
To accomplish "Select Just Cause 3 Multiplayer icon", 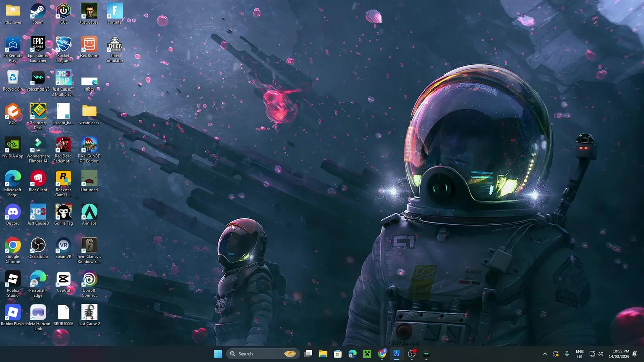I will click(x=63, y=83).
